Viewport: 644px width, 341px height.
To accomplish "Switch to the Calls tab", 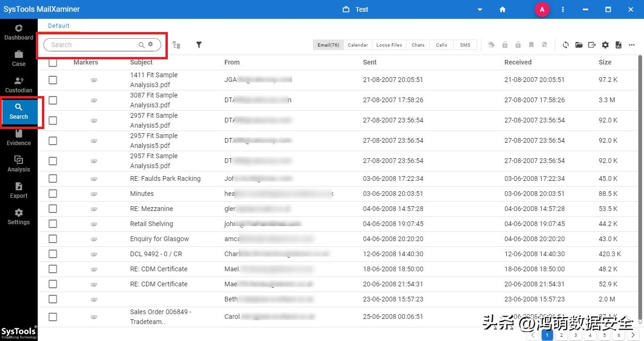I will tap(441, 45).
